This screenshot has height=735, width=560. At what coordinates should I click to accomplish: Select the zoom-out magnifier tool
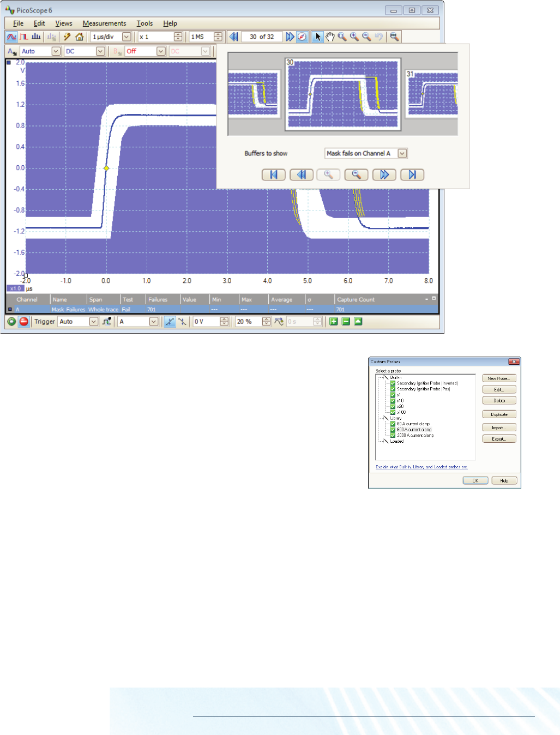tap(366, 37)
